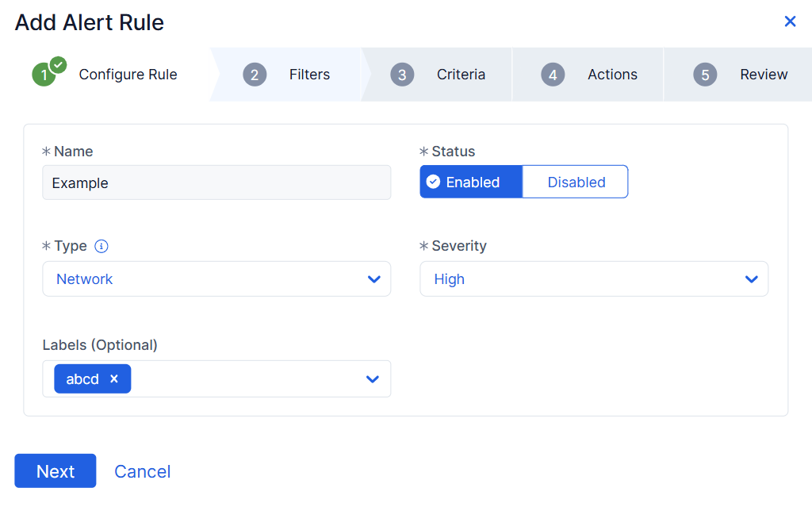This screenshot has width=812, height=507.
Task: Click the Type info icon
Action: 101,246
